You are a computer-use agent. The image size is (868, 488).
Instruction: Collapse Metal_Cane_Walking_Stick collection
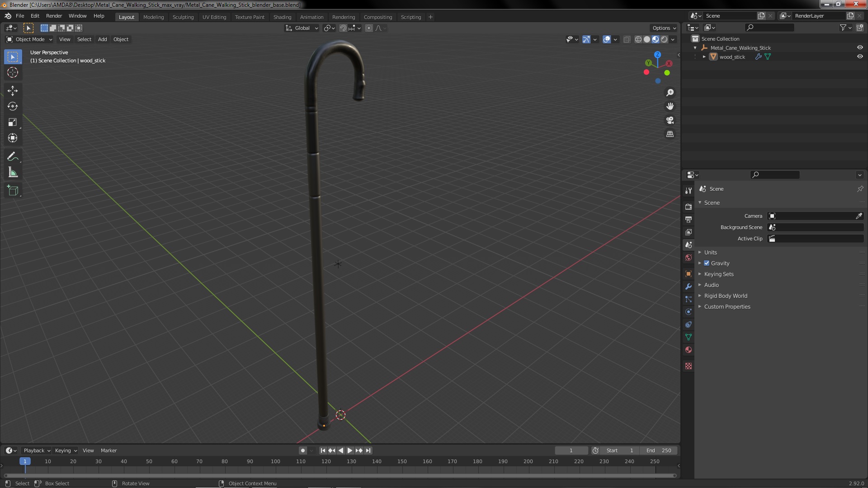pyautogui.click(x=695, y=47)
